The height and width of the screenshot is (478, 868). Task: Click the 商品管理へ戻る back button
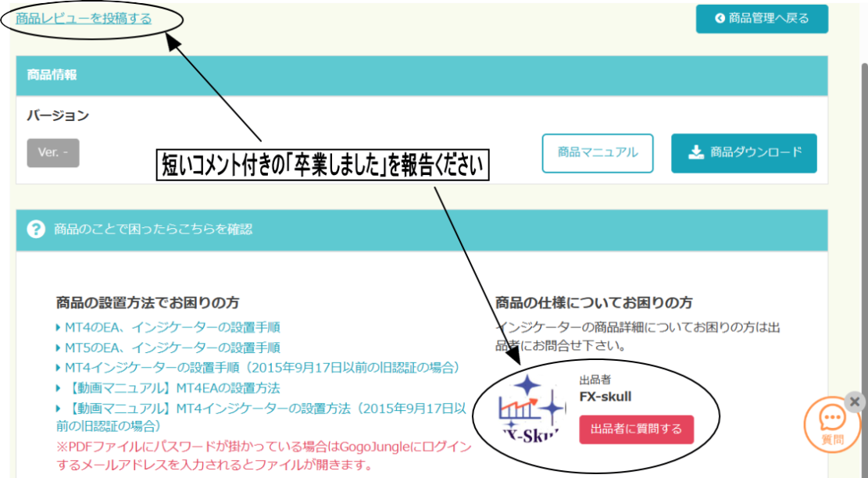pyautogui.click(x=762, y=19)
